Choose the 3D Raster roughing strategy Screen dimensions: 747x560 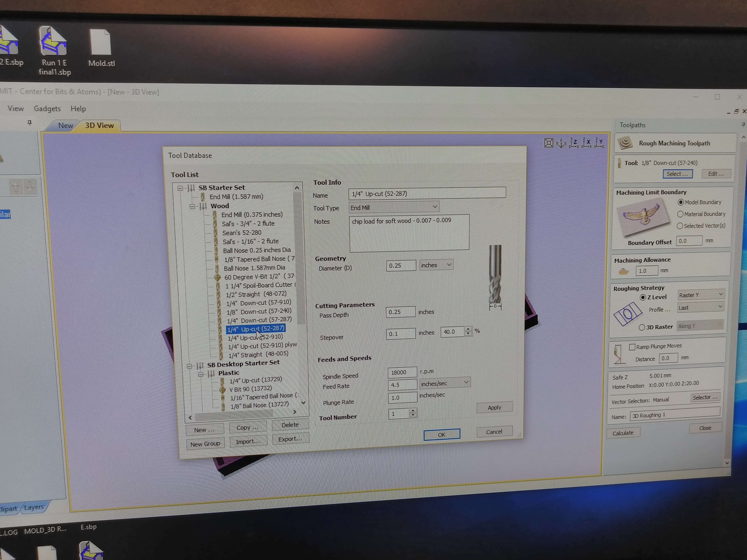point(642,327)
